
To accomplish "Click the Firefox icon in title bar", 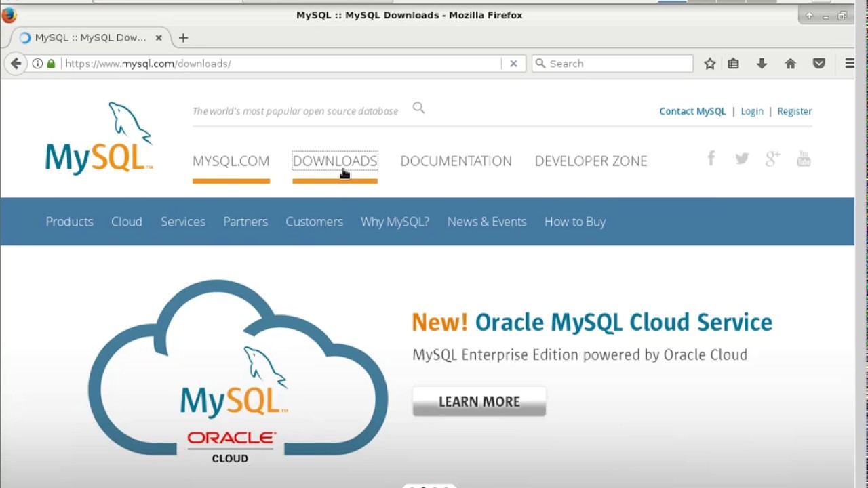I will [9, 14].
